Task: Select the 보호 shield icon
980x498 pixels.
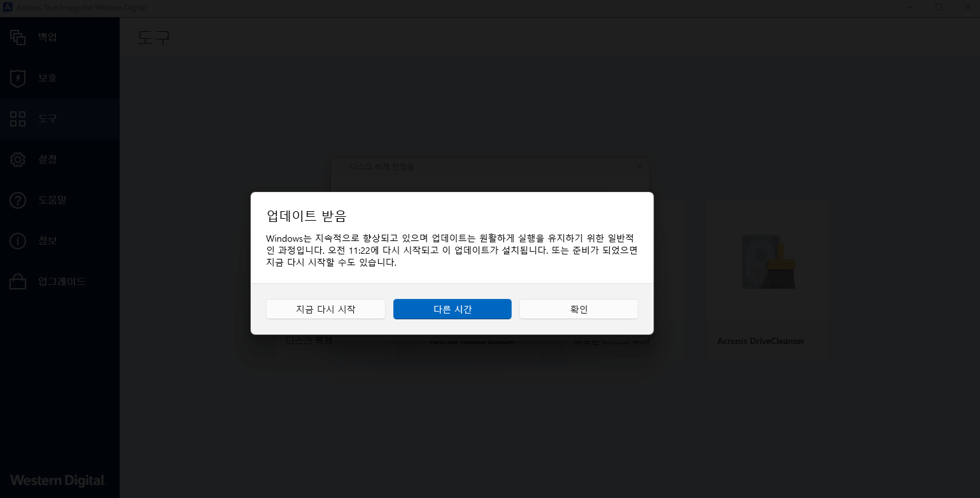Action: click(18, 78)
